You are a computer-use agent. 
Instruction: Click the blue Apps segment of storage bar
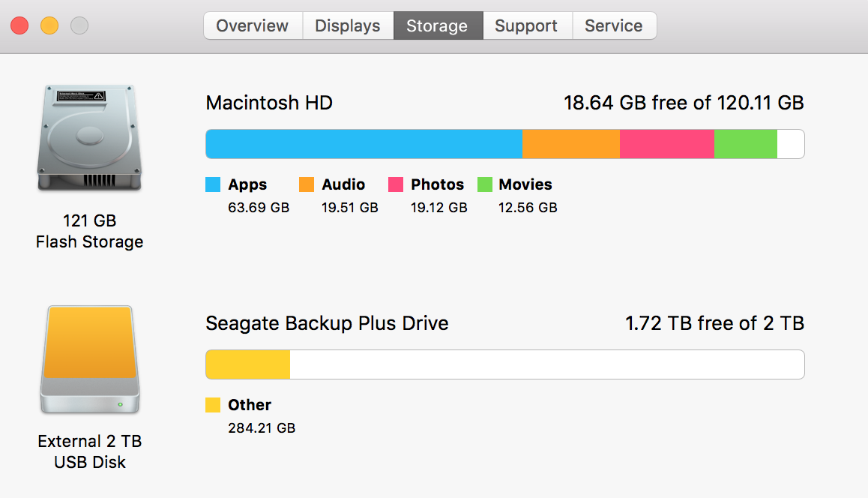click(364, 144)
